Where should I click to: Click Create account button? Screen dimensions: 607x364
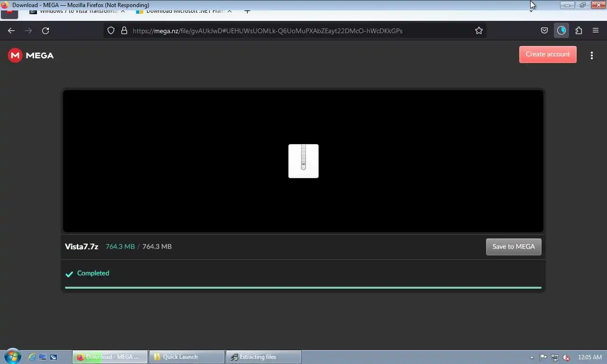[x=548, y=55]
